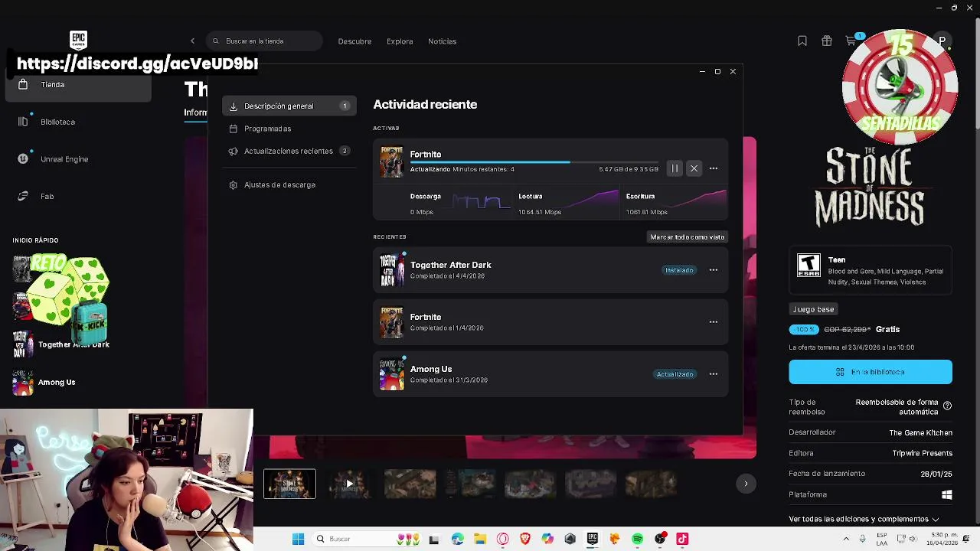Click the ESRB Teen rating icon
The image size is (980, 551).
pyautogui.click(x=808, y=266)
